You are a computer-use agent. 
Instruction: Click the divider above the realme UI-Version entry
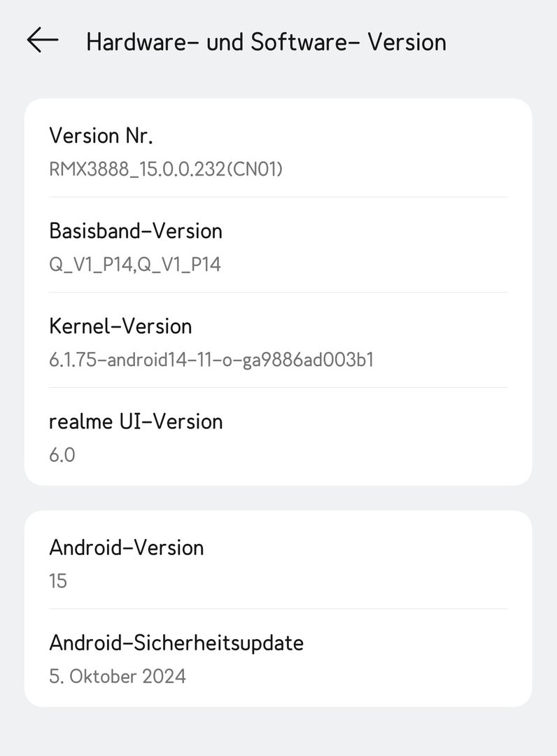tap(278, 387)
